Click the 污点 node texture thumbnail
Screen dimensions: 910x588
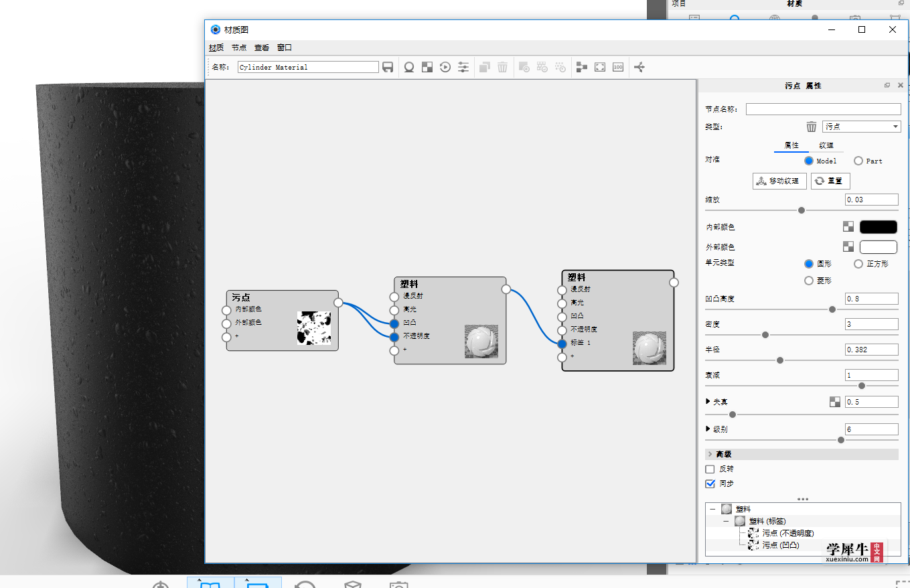coord(314,328)
